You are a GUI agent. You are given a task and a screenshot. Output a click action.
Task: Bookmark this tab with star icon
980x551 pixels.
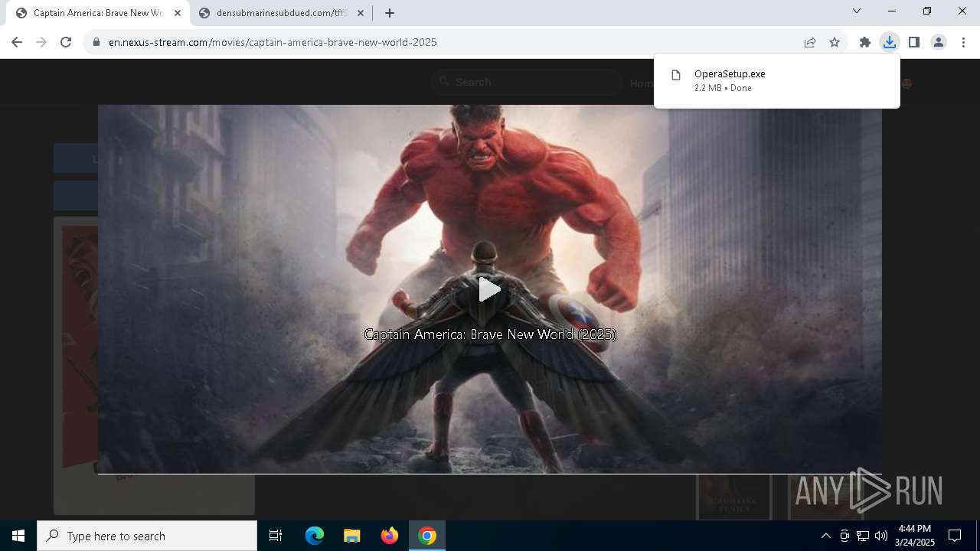tap(835, 42)
